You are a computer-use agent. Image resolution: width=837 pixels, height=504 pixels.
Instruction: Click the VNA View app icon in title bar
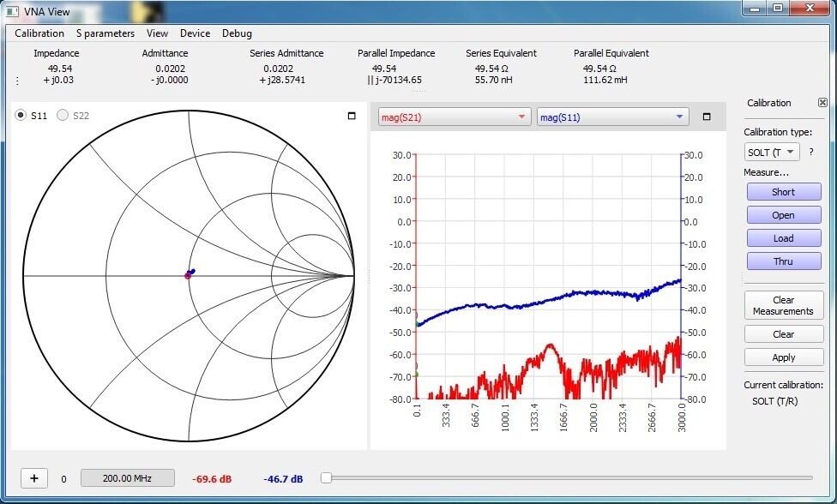(12, 10)
